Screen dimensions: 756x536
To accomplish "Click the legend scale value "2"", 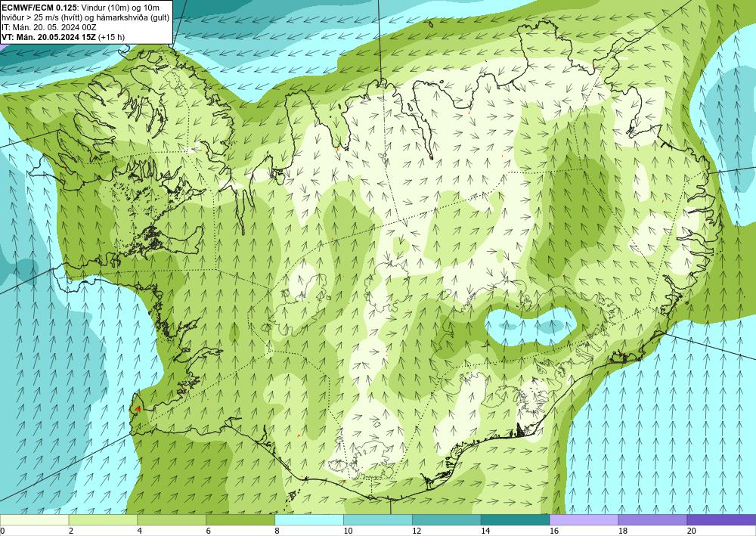I will click(x=71, y=531).
